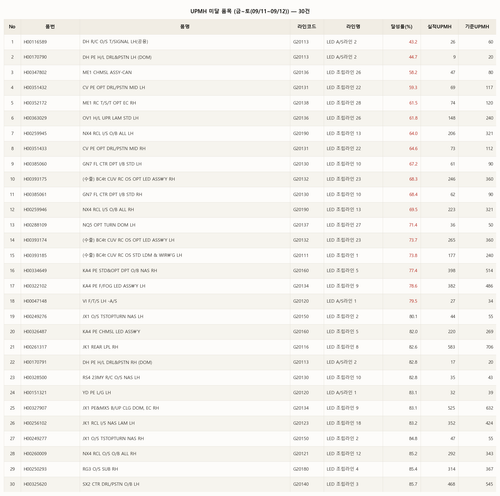Screen dimensions: 500x496
Task: Select 'NX4 RCL O/S O/B ALL RH'
Action: pyautogui.click(x=109, y=454)
